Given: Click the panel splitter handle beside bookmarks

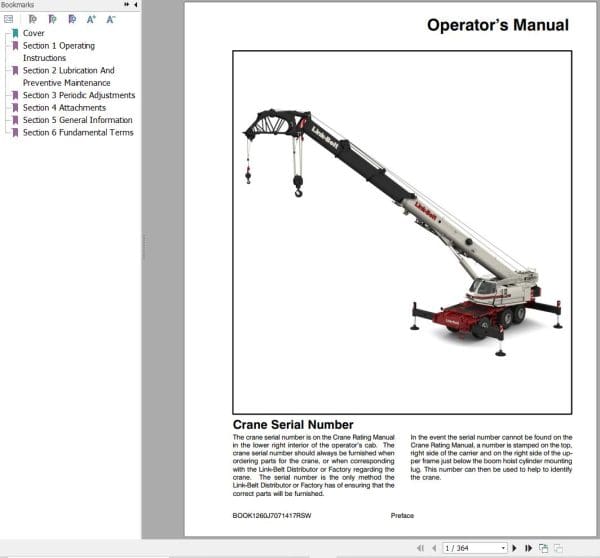Looking at the screenshot, I should pos(144,247).
